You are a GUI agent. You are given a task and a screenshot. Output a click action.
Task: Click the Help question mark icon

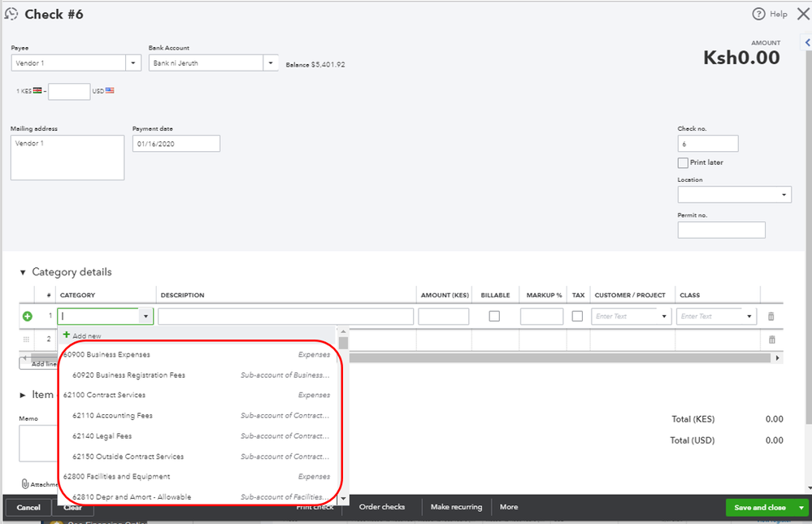[758, 14]
